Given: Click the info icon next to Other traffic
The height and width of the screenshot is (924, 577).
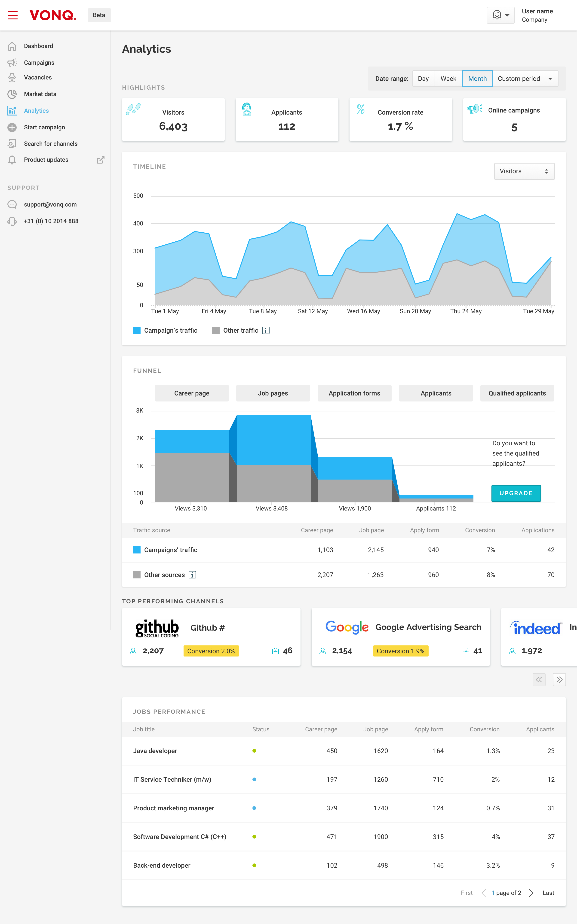Looking at the screenshot, I should pyautogui.click(x=266, y=330).
